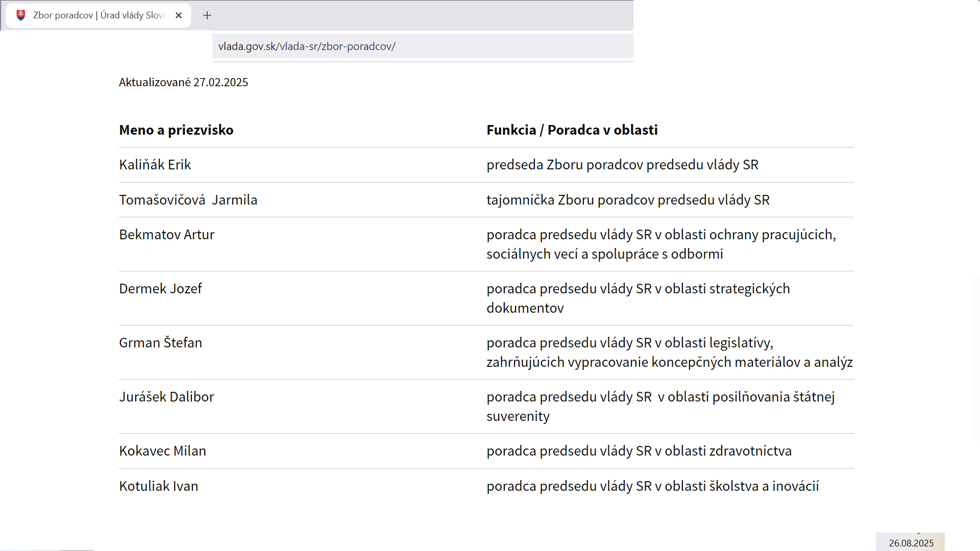Click the Funkcia / Poradca v oblasti header
Viewport: 980px width, 551px height.
(x=572, y=130)
